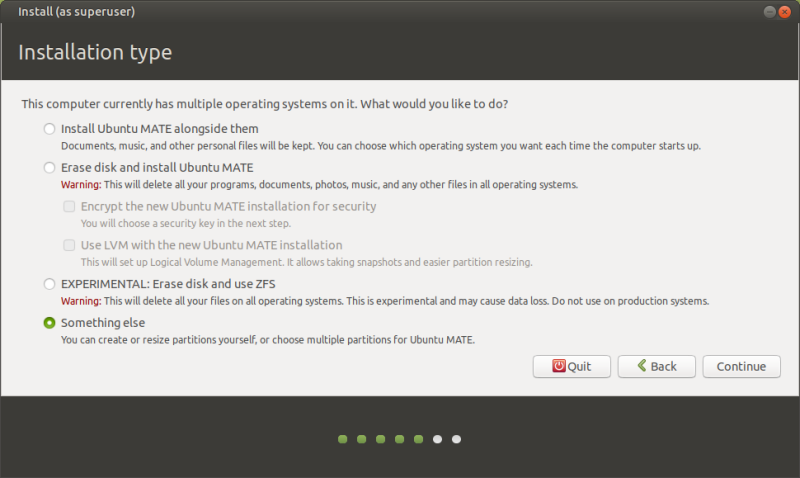The image size is (800, 478).
Task: Click the Quit button
Action: pyautogui.click(x=571, y=366)
